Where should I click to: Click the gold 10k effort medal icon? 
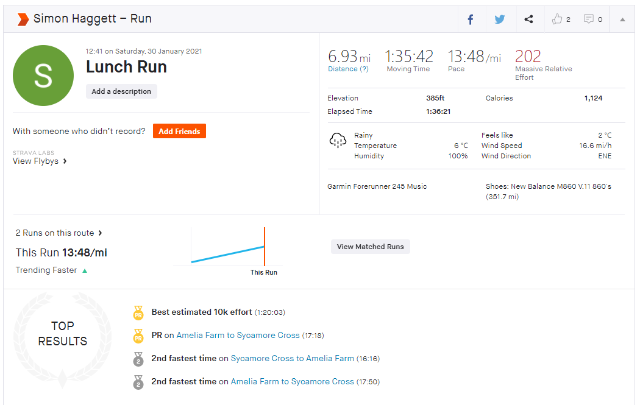point(138,312)
